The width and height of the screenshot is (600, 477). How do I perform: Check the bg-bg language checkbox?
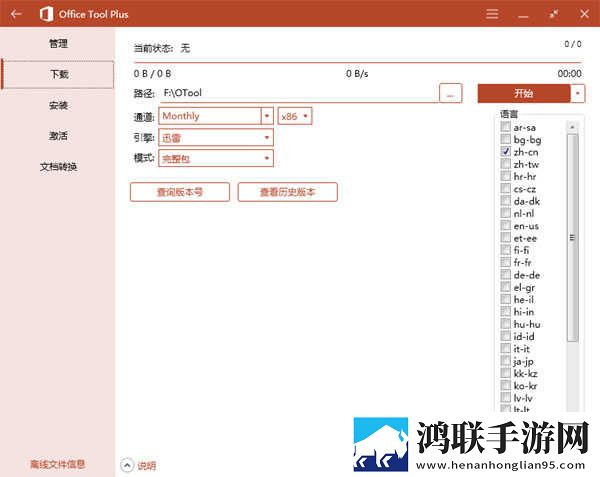505,138
